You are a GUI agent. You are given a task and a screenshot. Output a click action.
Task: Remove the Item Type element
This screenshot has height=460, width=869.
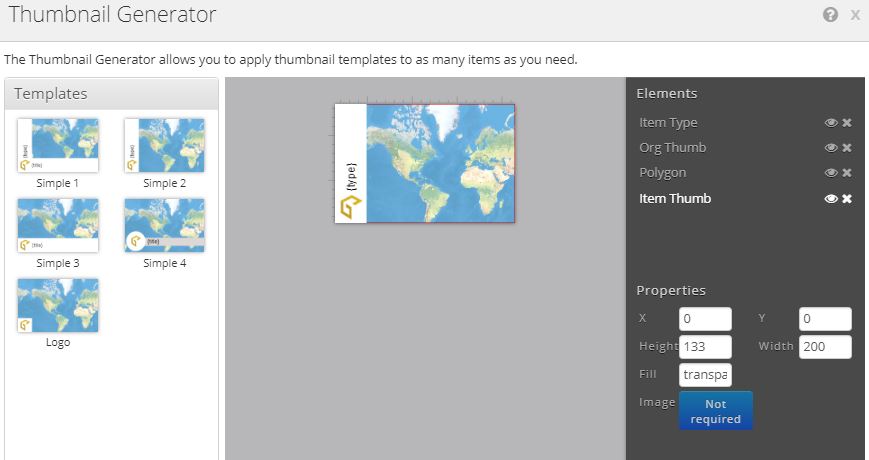[847, 123]
